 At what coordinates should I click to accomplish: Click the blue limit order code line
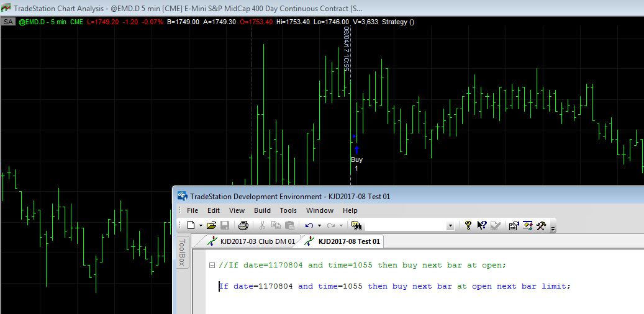click(x=395, y=286)
